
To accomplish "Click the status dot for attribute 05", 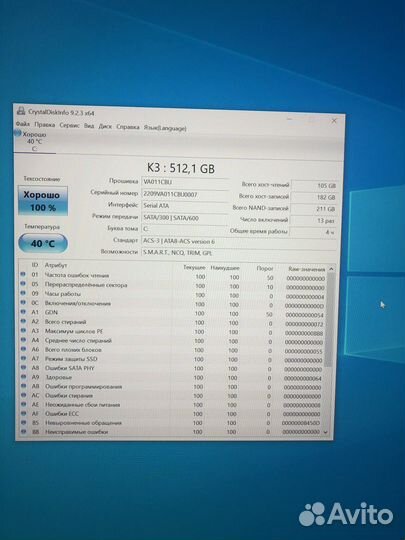I will (23, 283).
